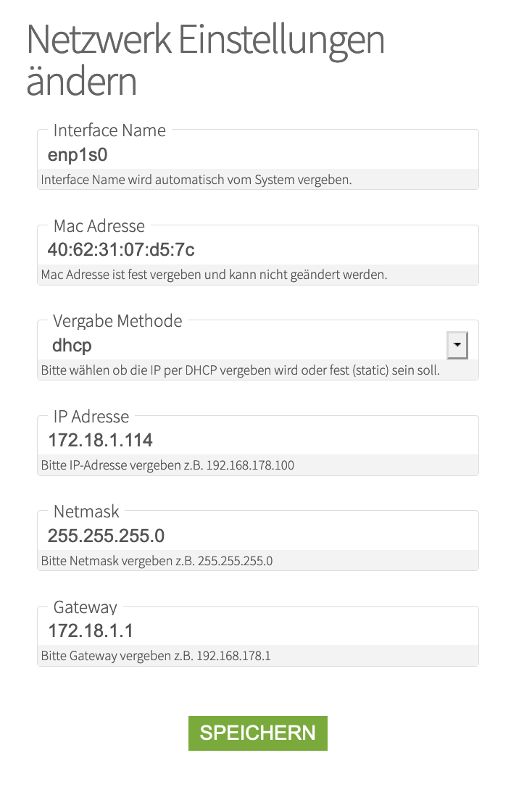Click the IP Adresse field 172.18.1.114
Viewport: 532px width, 787px height.
point(257,441)
